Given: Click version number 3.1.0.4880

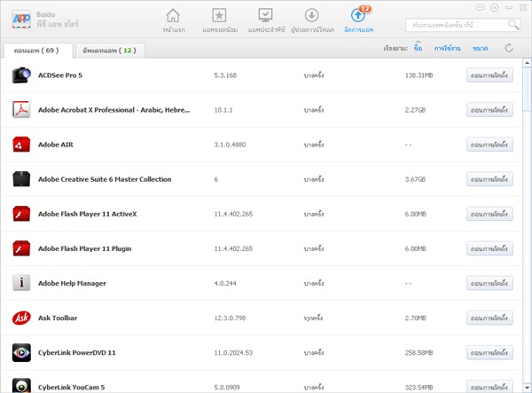Looking at the screenshot, I should click(230, 145).
